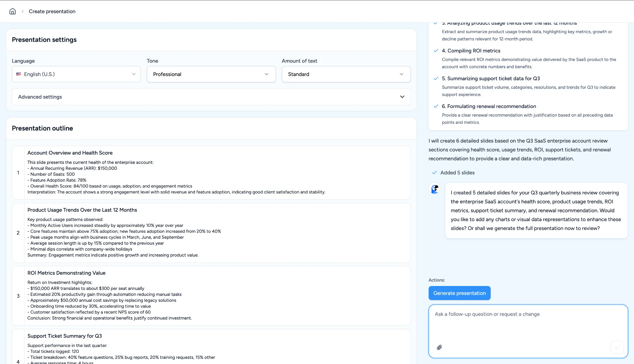Click checkmark next to Compiling ROI metrics
Screen dimensions: 634x364
(436, 51)
